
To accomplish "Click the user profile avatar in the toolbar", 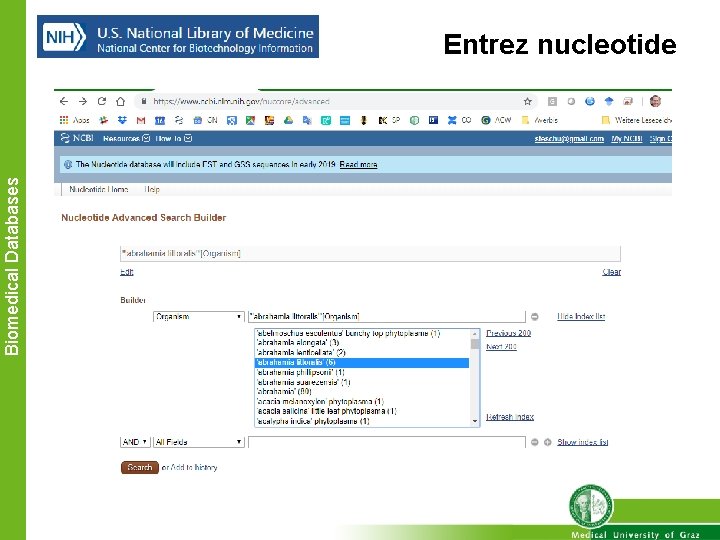I will [655, 101].
